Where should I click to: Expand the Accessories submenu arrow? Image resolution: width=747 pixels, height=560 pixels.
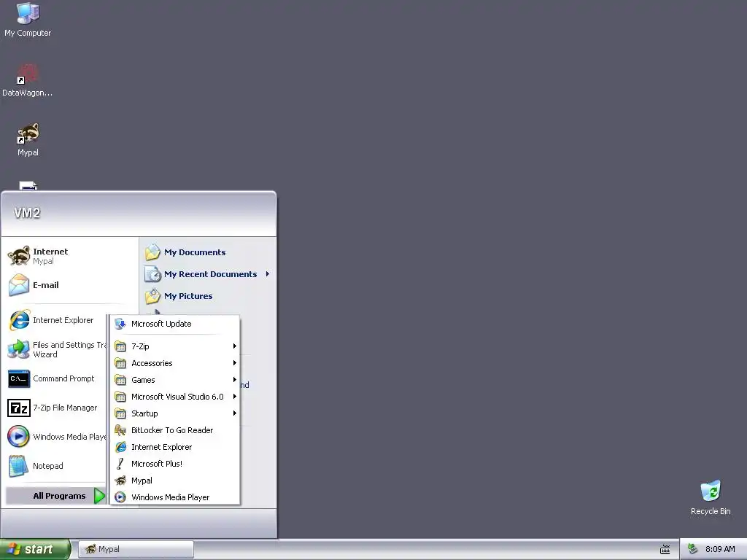click(x=234, y=363)
